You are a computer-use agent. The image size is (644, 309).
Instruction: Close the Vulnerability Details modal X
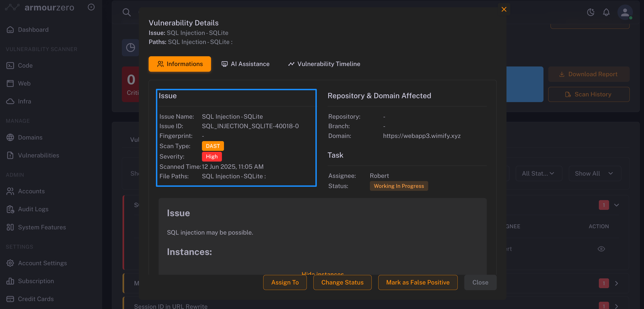(x=504, y=10)
